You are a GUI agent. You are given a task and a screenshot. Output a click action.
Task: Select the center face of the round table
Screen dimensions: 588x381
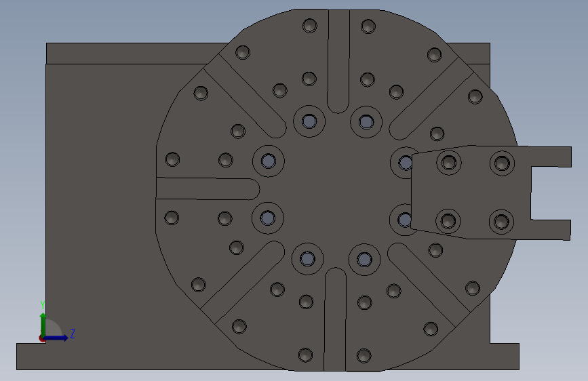point(336,189)
